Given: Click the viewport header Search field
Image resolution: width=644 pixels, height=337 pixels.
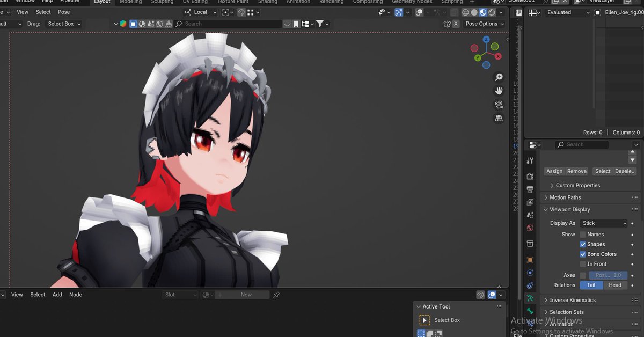Looking at the screenshot, I should coord(229,24).
